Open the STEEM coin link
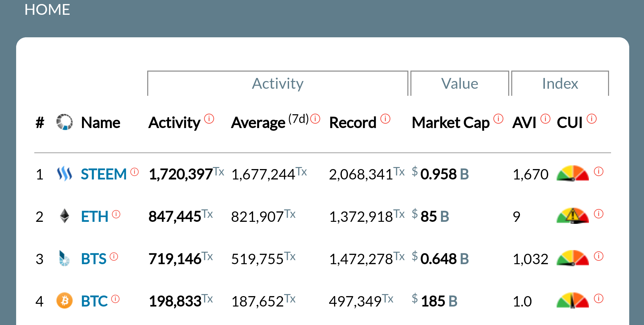This screenshot has height=325, width=644. click(x=104, y=174)
